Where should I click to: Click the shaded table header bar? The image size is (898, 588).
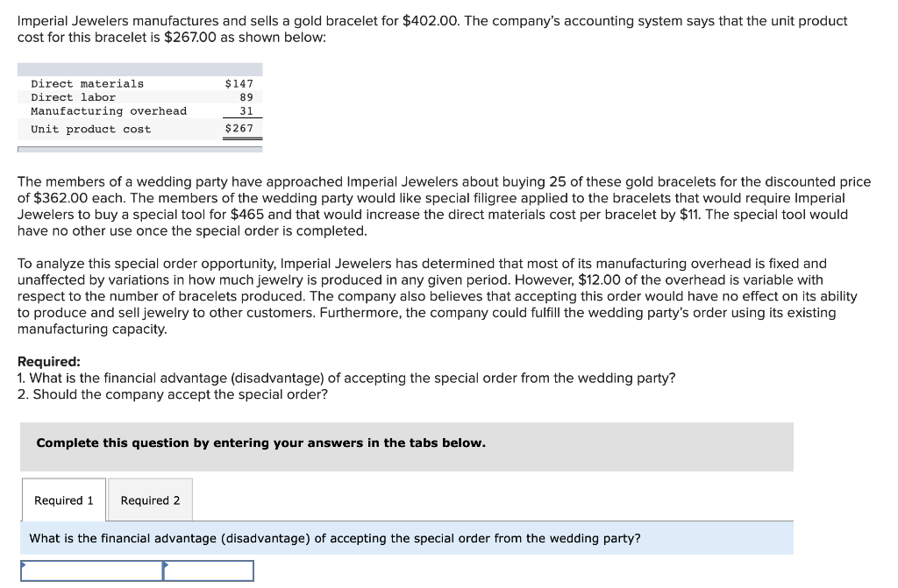coord(139,67)
